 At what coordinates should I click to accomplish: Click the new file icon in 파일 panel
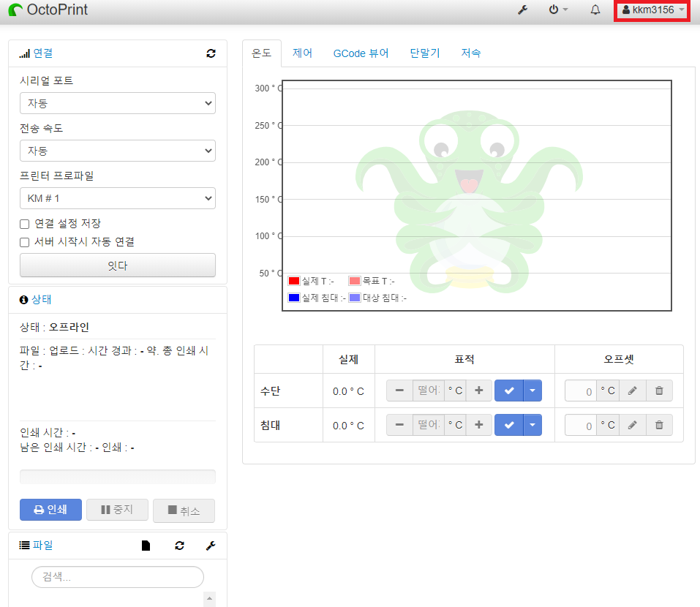tap(146, 546)
